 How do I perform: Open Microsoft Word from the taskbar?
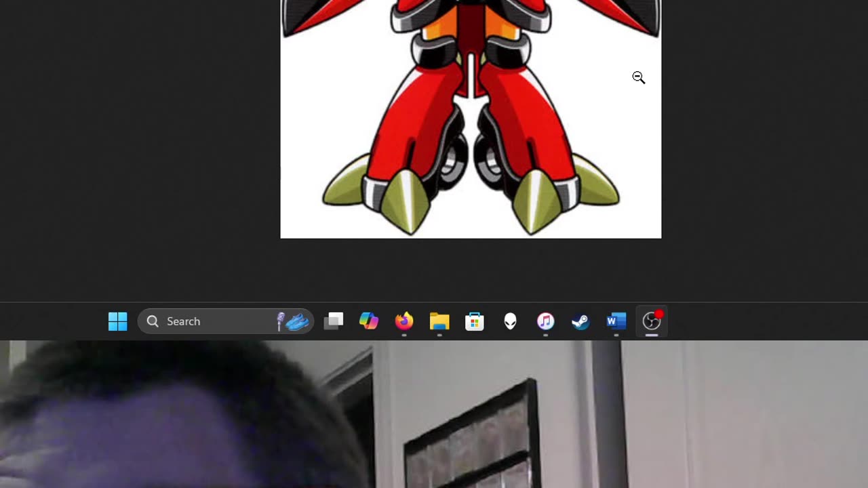point(616,321)
